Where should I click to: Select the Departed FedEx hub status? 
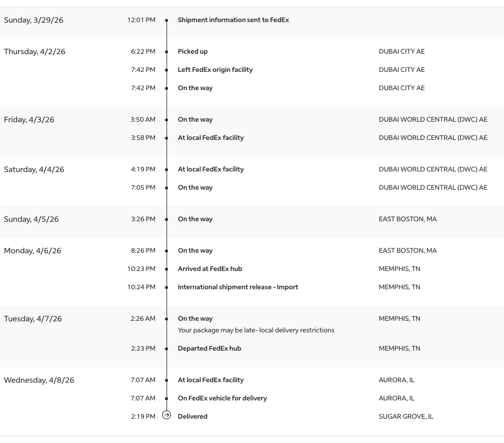click(209, 348)
